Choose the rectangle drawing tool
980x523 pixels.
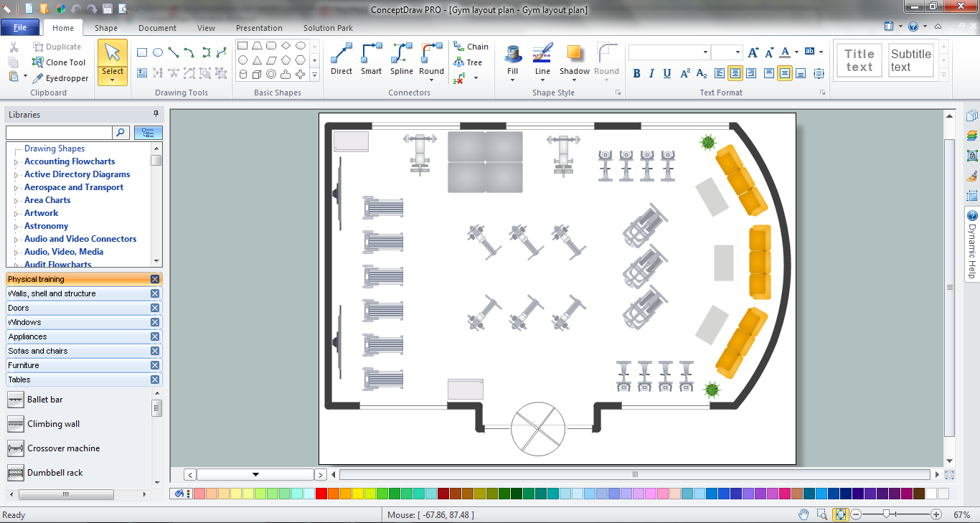[x=142, y=52]
